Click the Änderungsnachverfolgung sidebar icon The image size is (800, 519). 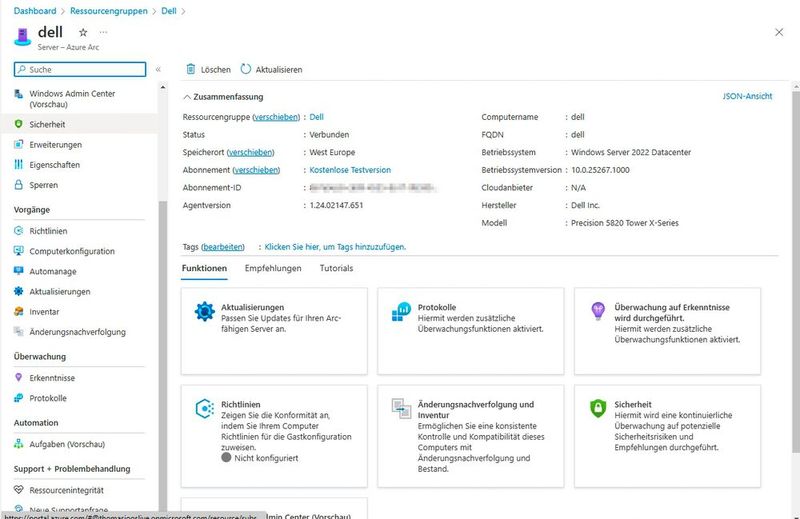[18, 332]
